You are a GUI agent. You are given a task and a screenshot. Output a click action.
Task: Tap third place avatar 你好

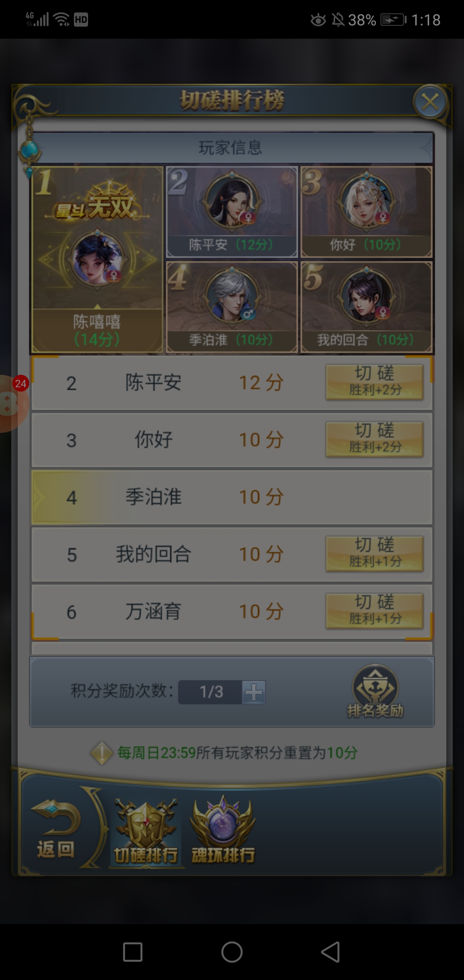366,201
